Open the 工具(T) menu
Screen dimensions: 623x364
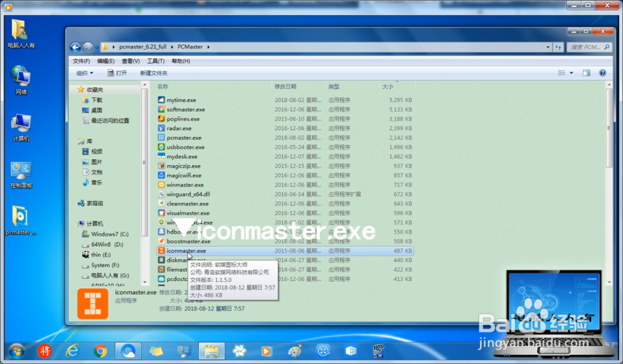pyautogui.click(x=155, y=61)
